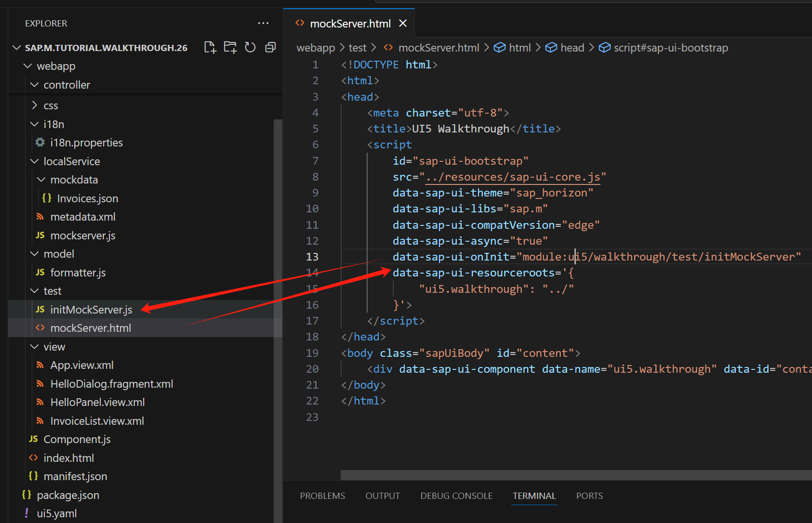Screen dimensions: 812x523
Task: Refresh the Explorer file tree
Action: tap(250, 47)
